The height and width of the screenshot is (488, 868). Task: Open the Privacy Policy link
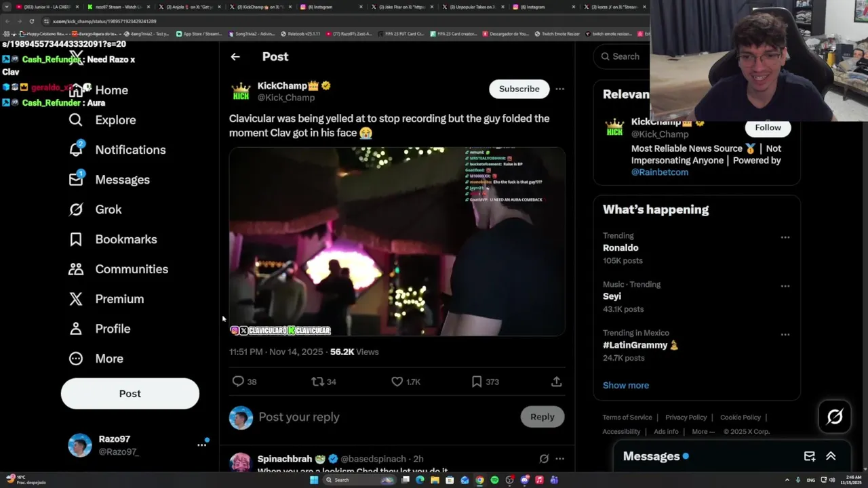point(686,418)
